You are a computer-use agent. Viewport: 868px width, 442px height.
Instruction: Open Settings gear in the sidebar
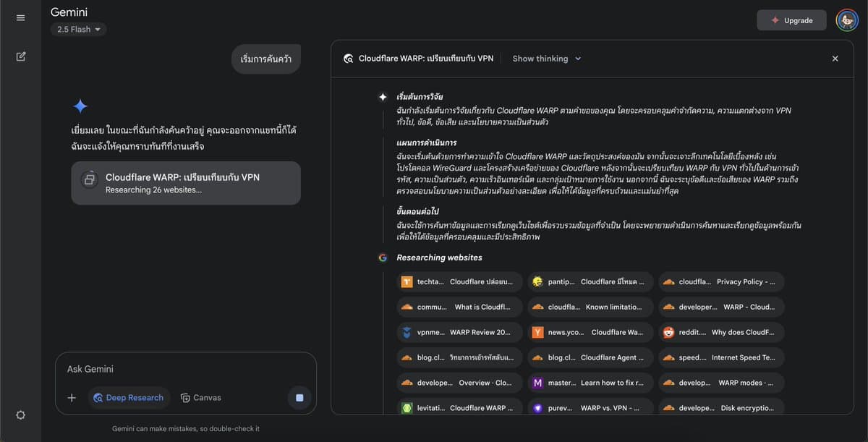pyautogui.click(x=20, y=415)
